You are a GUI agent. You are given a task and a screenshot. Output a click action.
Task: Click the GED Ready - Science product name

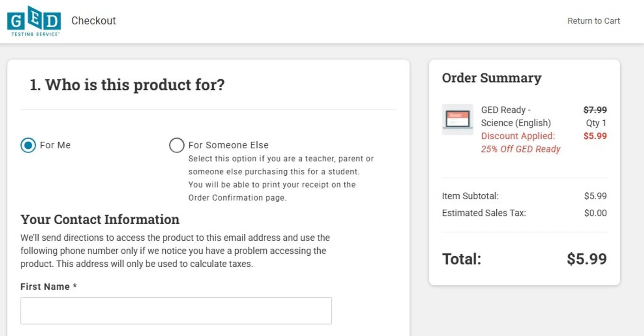[x=516, y=116]
